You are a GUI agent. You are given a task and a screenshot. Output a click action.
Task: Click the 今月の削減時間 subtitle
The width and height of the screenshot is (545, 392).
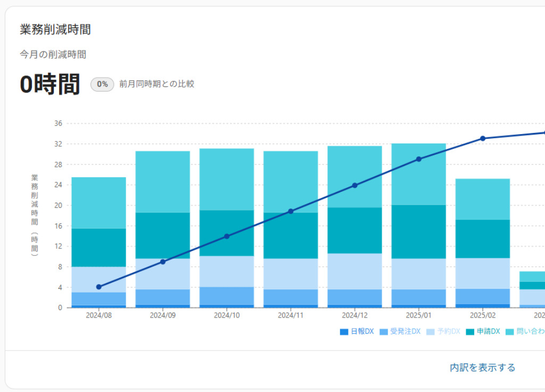53,54
